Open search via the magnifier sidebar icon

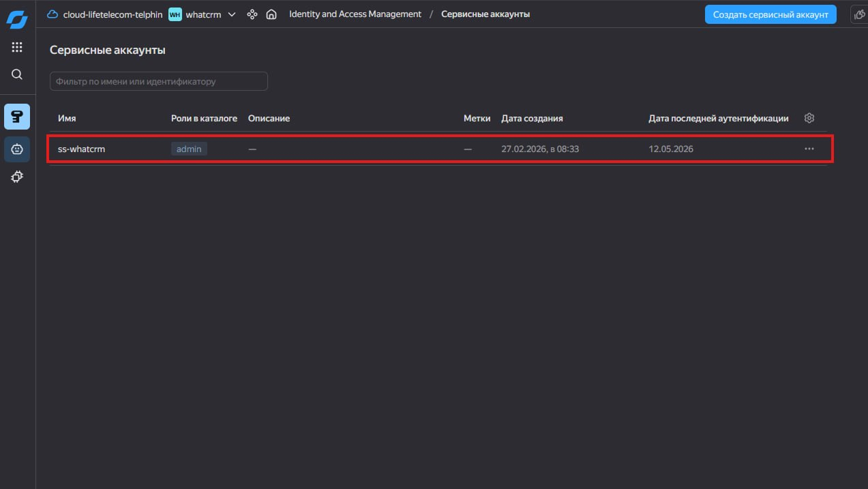(17, 74)
